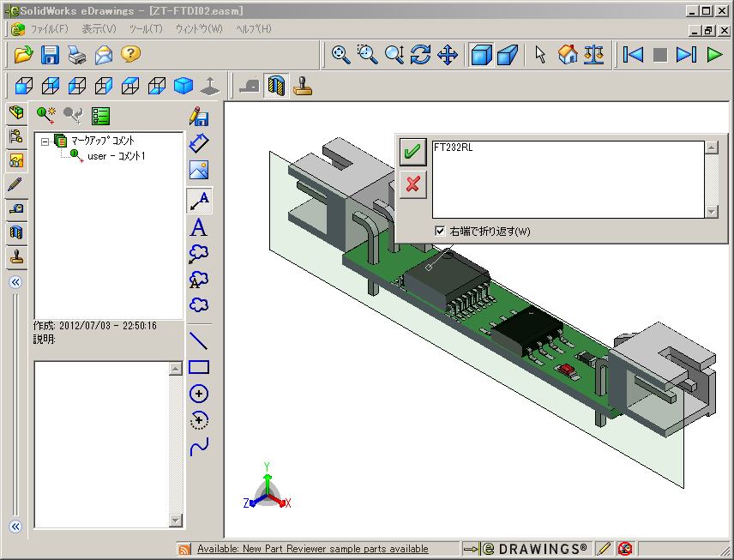Open the ツール menu

point(145,28)
